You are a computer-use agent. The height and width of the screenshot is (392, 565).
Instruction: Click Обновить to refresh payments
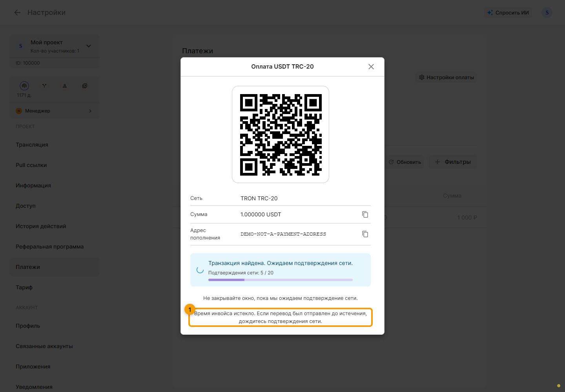point(405,162)
